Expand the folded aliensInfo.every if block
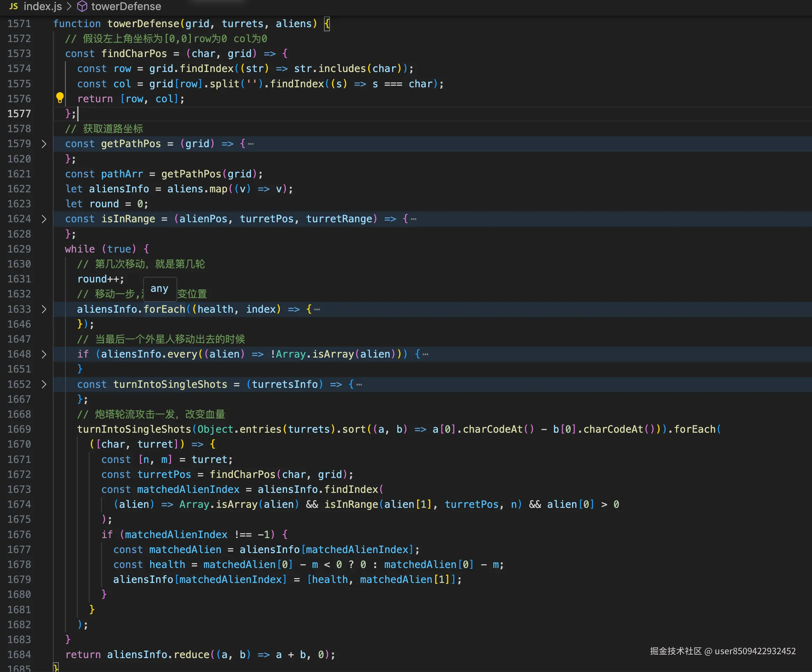812x672 pixels. (x=44, y=354)
